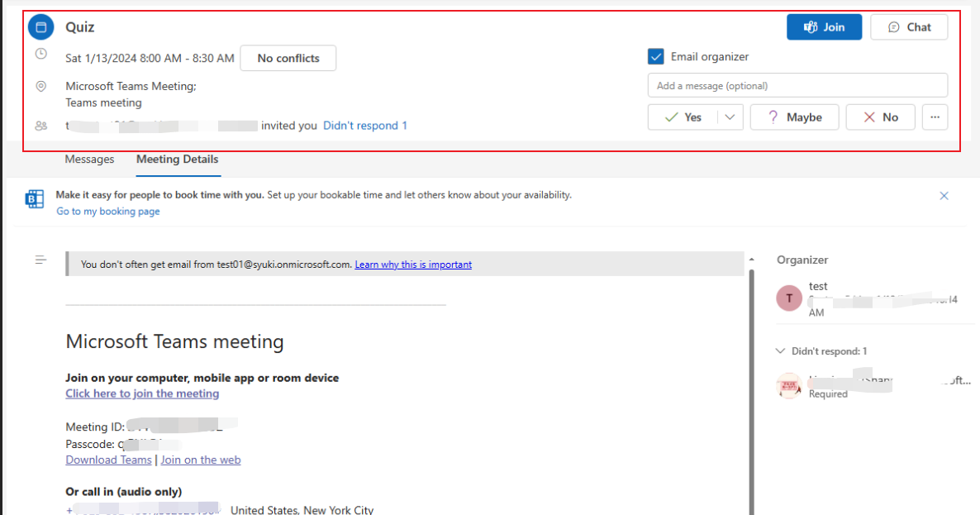Click the No conflicts button
Screen dimensions: 980x515
pyautogui.click(x=288, y=58)
